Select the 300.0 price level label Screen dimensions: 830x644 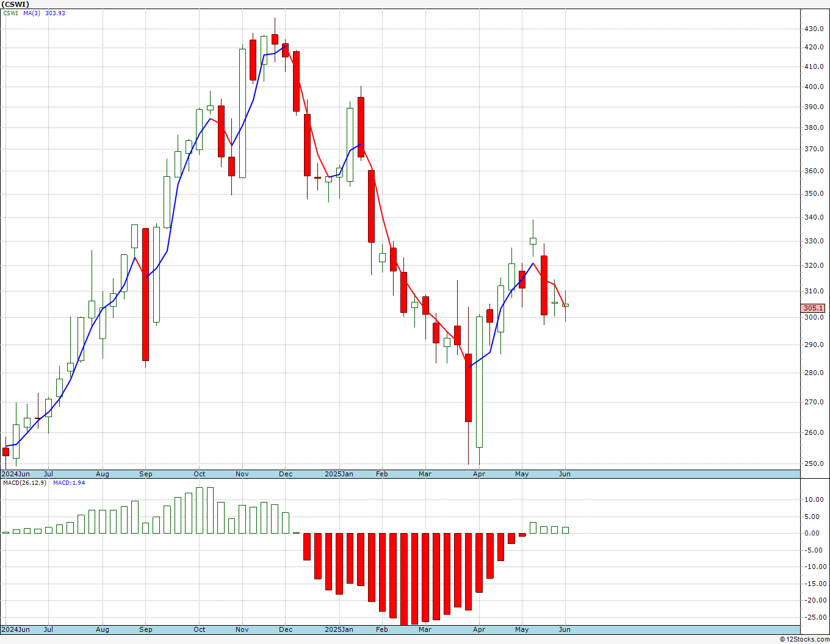tap(814, 318)
